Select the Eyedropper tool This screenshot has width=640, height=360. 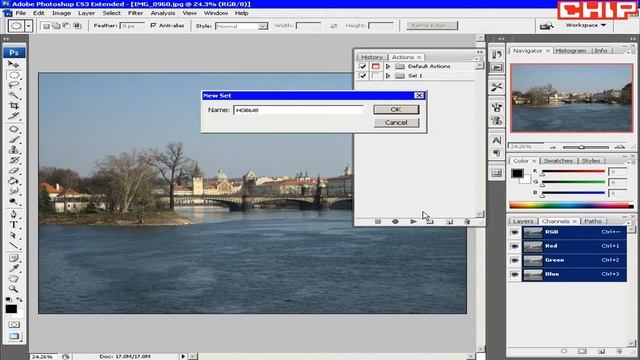click(x=14, y=268)
